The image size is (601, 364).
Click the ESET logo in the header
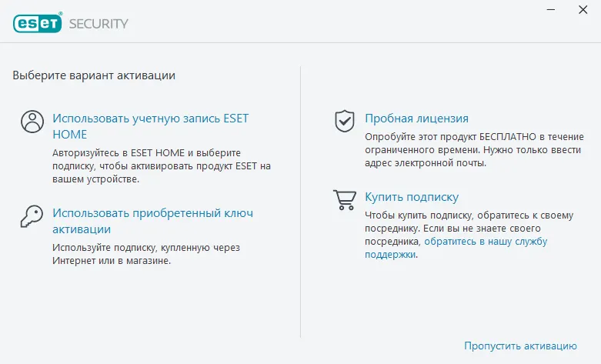pyautogui.click(x=38, y=23)
